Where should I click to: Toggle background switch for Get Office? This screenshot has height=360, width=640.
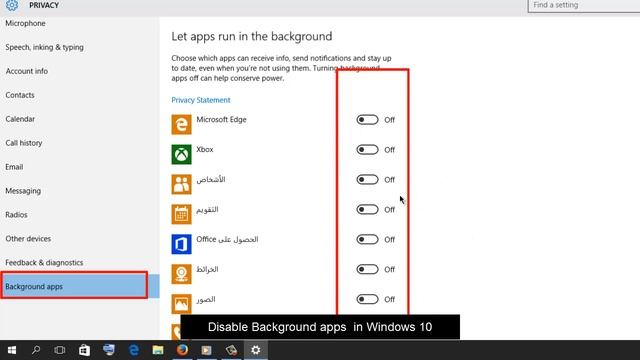367,239
